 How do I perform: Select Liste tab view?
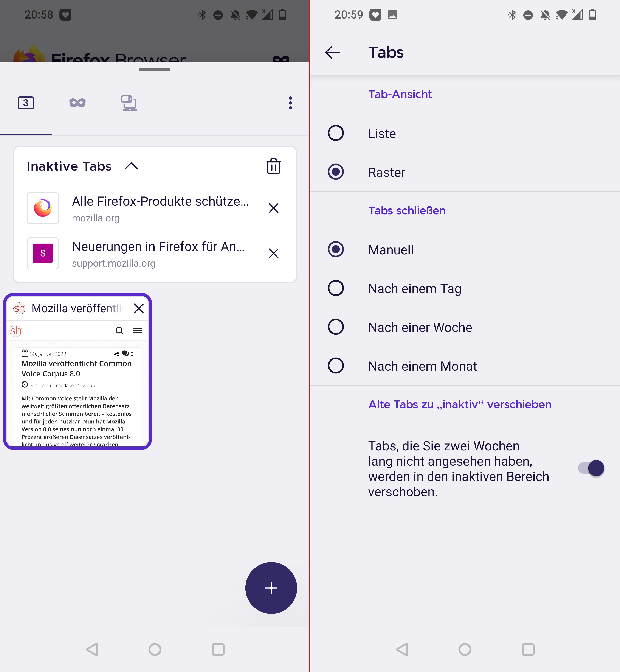tap(465, 134)
